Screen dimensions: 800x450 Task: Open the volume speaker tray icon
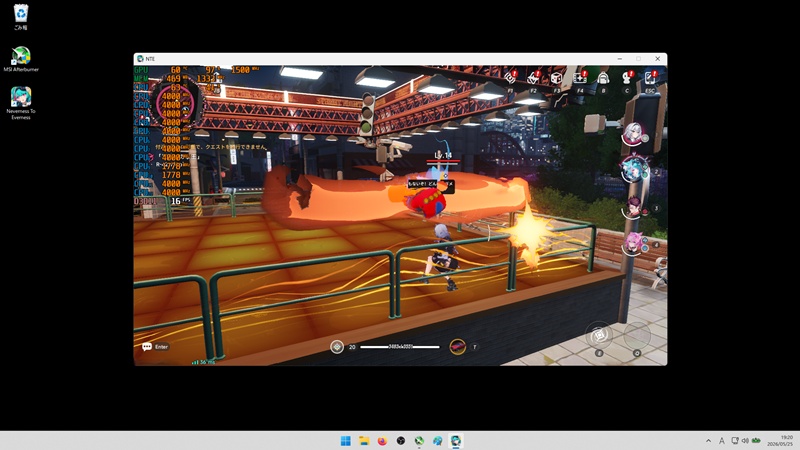point(745,441)
